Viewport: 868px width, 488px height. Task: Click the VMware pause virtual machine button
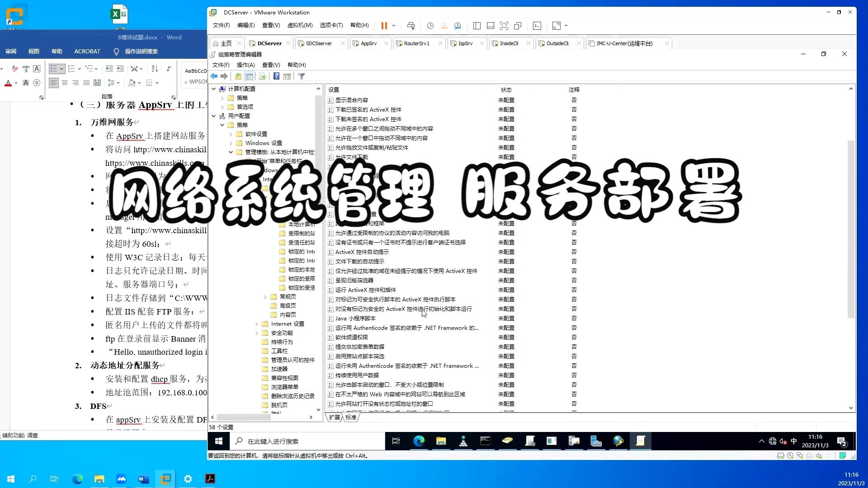tap(384, 26)
